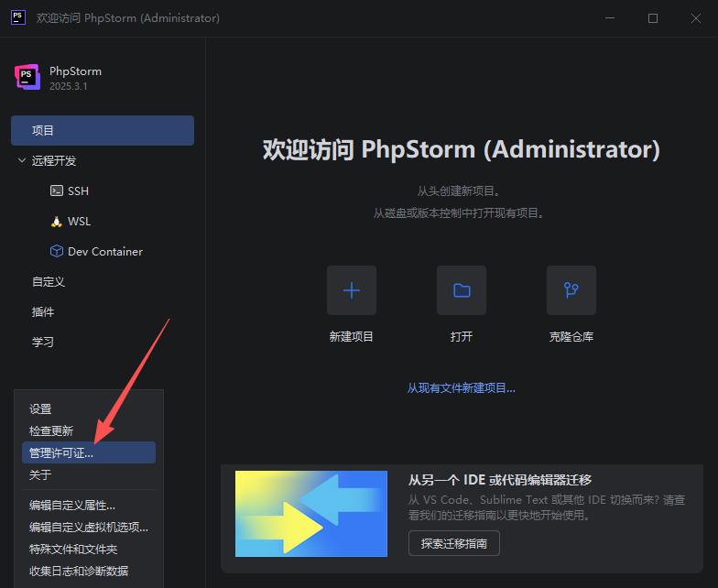Image resolution: width=718 pixels, height=588 pixels.
Task: Open the Dev Container entry
Action: coord(105,251)
